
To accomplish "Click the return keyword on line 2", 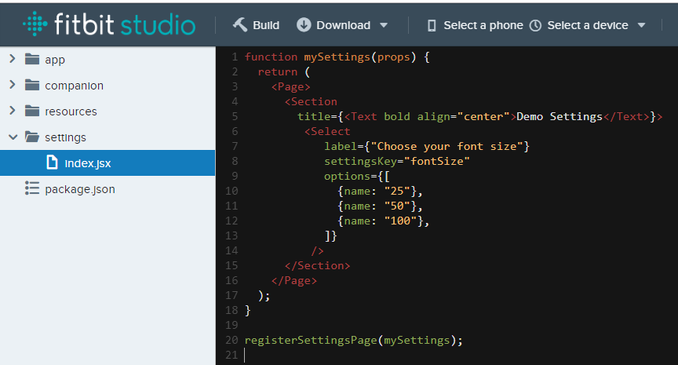I will 278,72.
